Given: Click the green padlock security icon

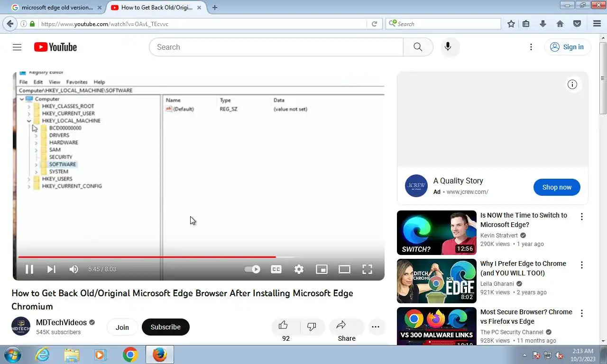Looking at the screenshot, I should [32, 24].
